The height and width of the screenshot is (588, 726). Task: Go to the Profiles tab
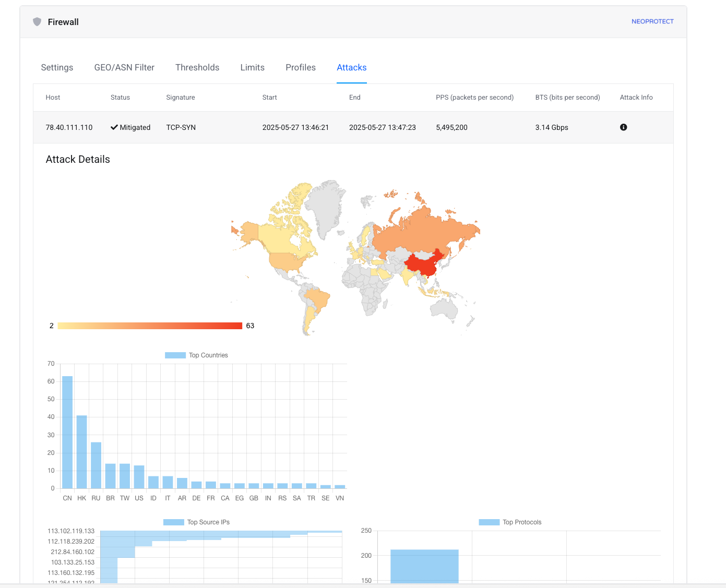click(301, 67)
